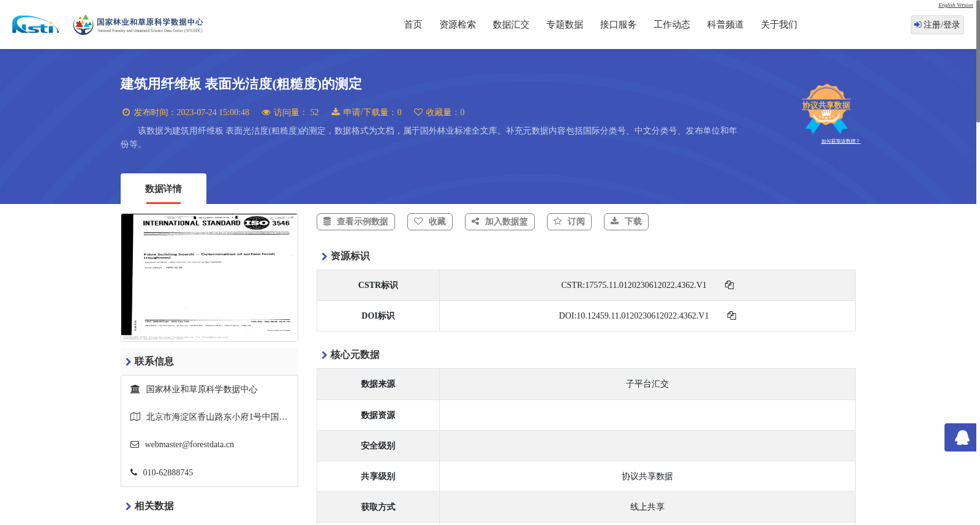
Task: Click the clock icon beside 发布时间
Action: coord(126,112)
